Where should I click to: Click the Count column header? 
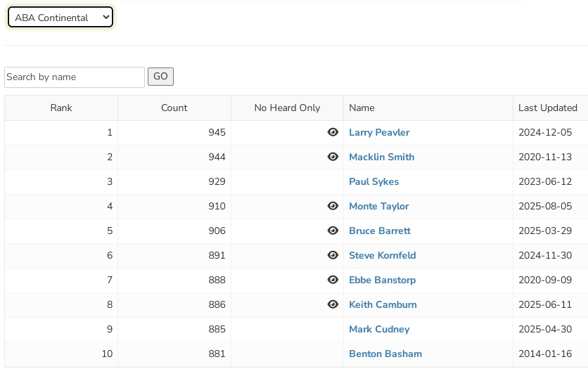pos(174,108)
